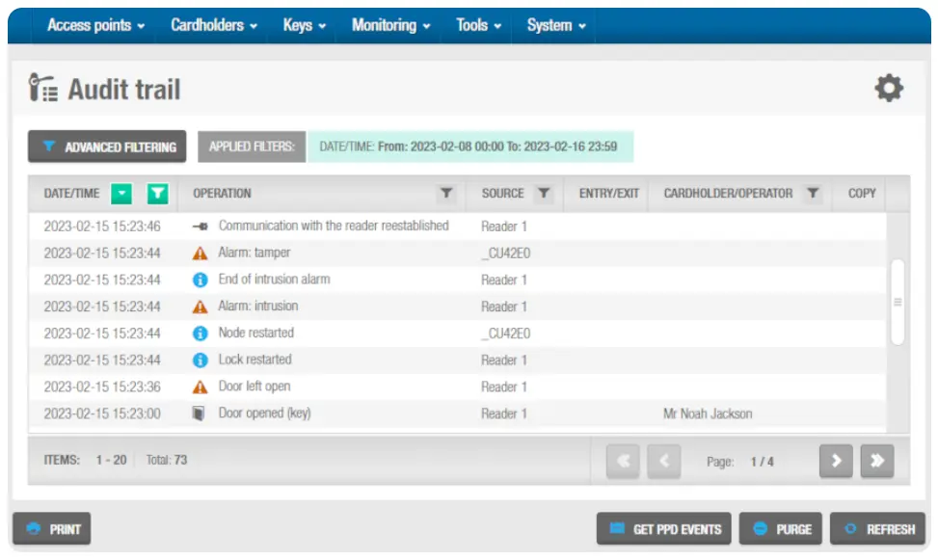Click the Node restarted info icon
This screenshot has height=560, width=938.
pos(200,333)
